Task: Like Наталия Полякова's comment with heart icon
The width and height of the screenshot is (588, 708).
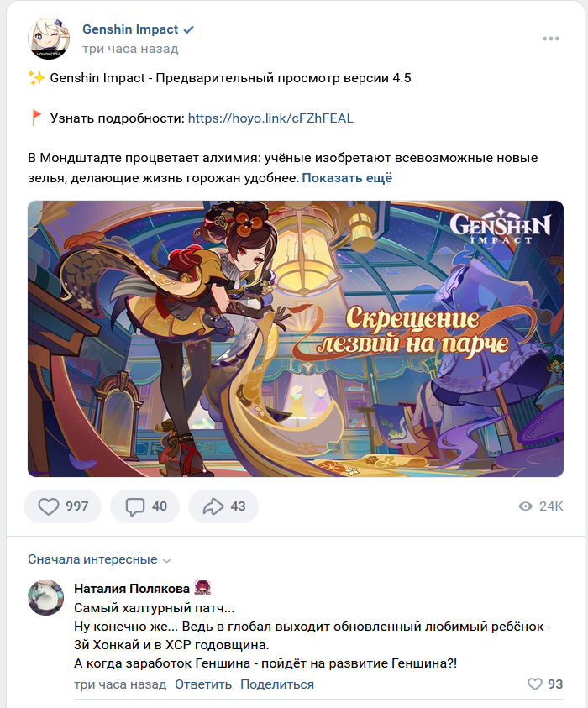Action: tap(535, 684)
